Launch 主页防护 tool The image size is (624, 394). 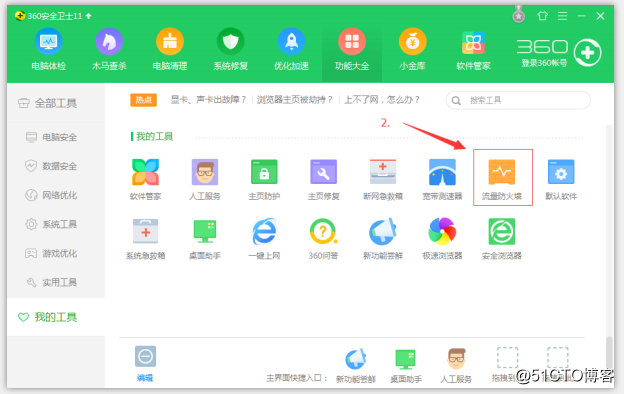pos(264,179)
